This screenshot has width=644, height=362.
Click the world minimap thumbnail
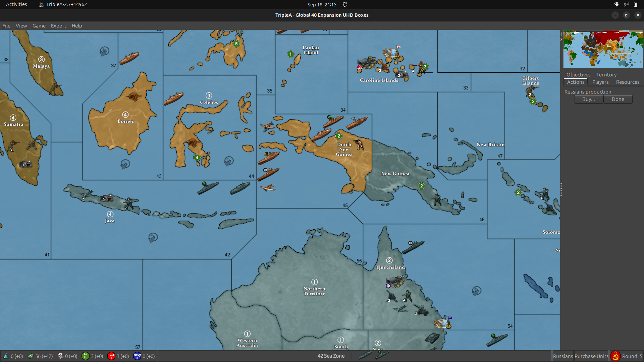point(603,50)
